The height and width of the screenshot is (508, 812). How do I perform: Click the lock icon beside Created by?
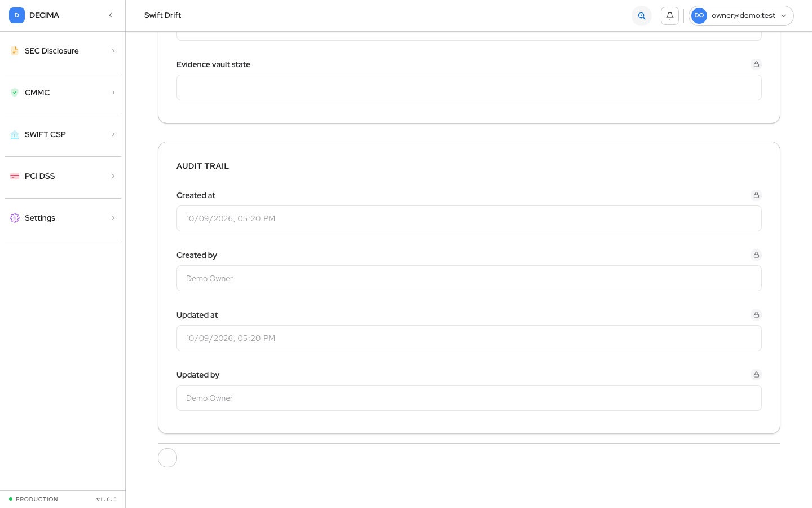(x=756, y=255)
